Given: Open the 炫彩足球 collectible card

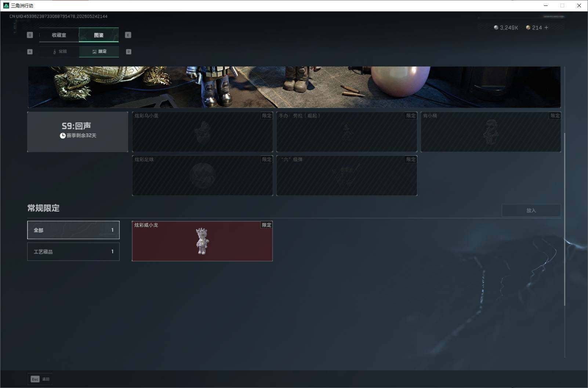Looking at the screenshot, I should coord(203,176).
